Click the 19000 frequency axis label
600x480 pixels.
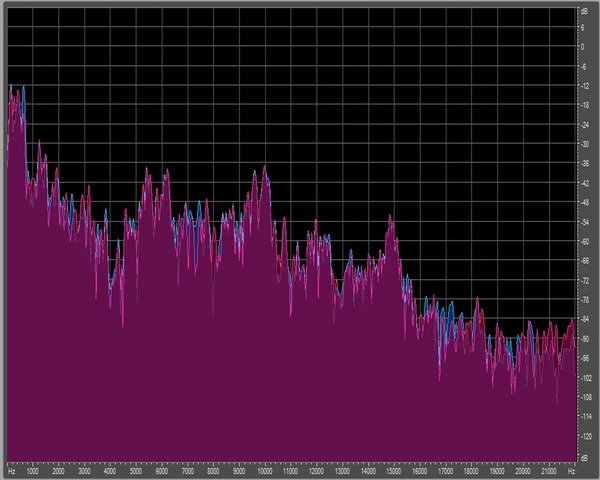pos(497,471)
